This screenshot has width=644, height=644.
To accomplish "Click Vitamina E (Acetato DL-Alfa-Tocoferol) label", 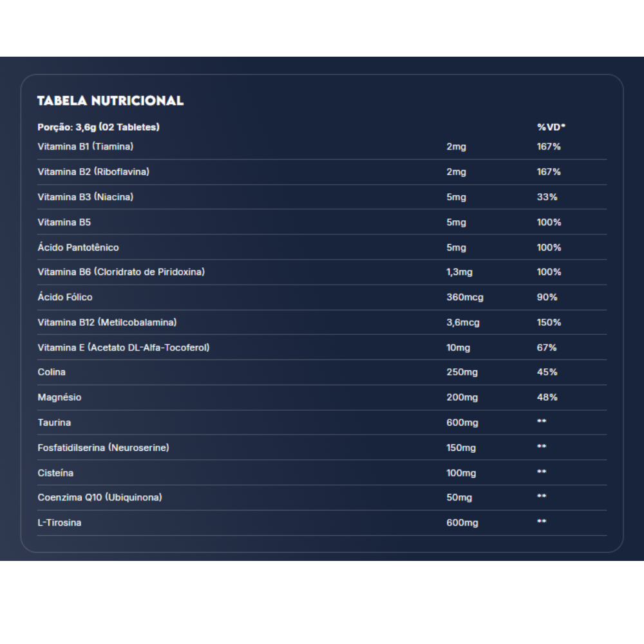I will [x=124, y=347].
